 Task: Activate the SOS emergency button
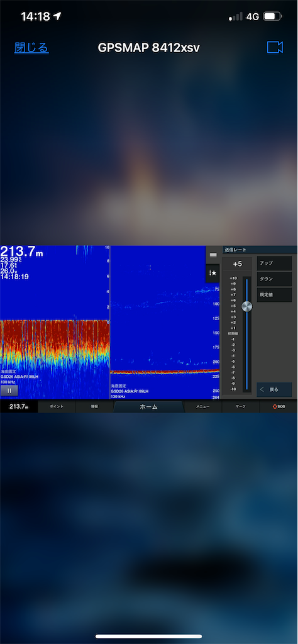(279, 407)
